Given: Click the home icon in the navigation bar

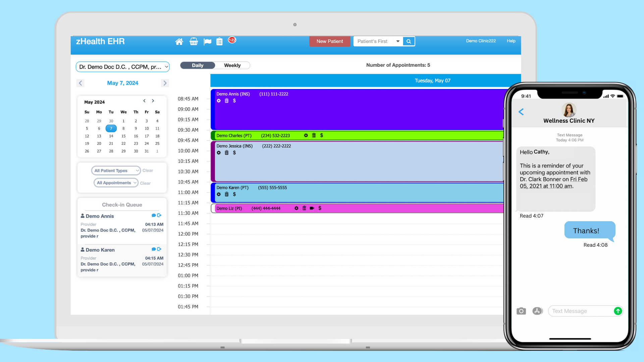Looking at the screenshot, I should click(x=179, y=41).
